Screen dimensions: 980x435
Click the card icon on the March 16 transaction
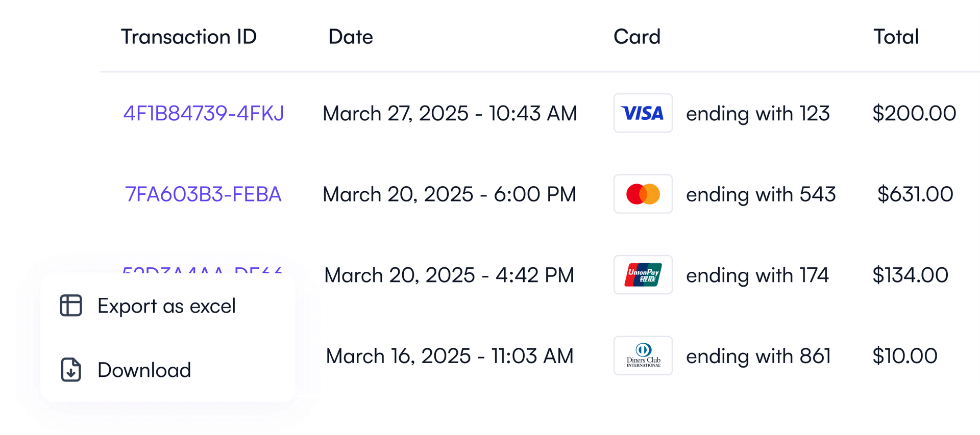(643, 355)
